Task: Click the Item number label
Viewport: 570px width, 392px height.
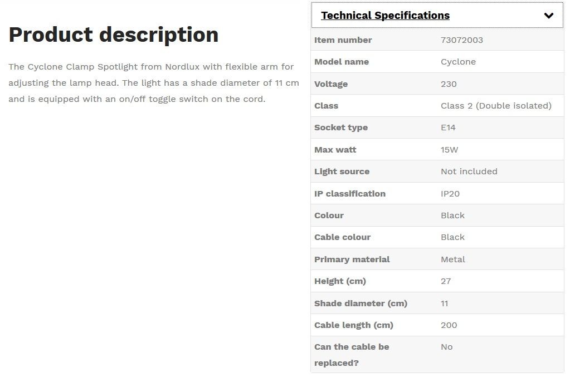Action: [x=343, y=40]
